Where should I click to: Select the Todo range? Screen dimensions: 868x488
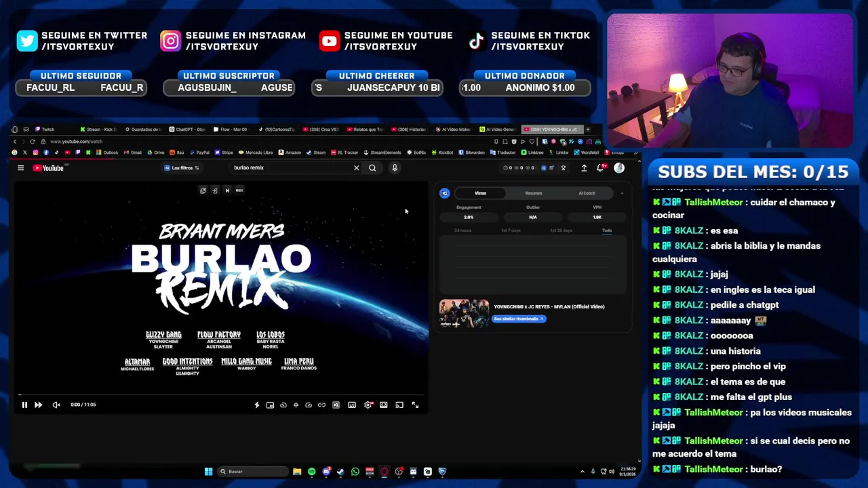click(607, 230)
